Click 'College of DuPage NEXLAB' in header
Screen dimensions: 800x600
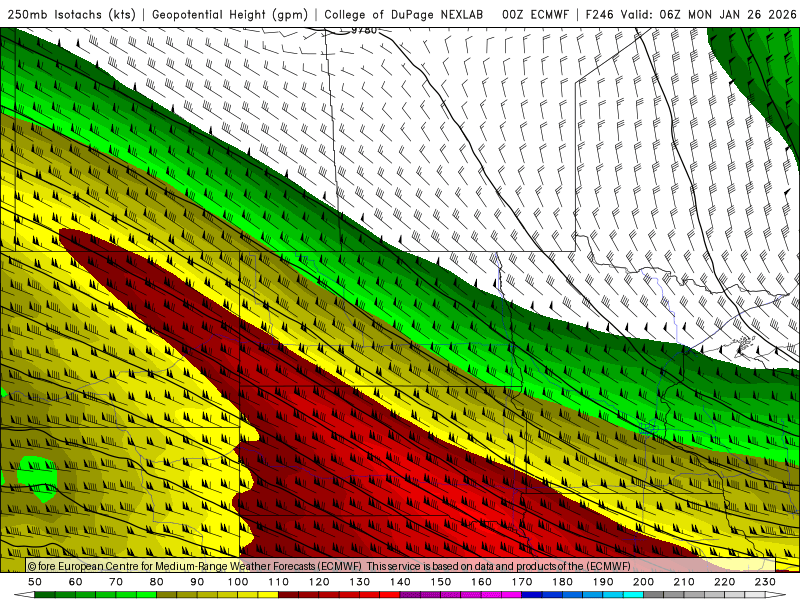pos(403,15)
